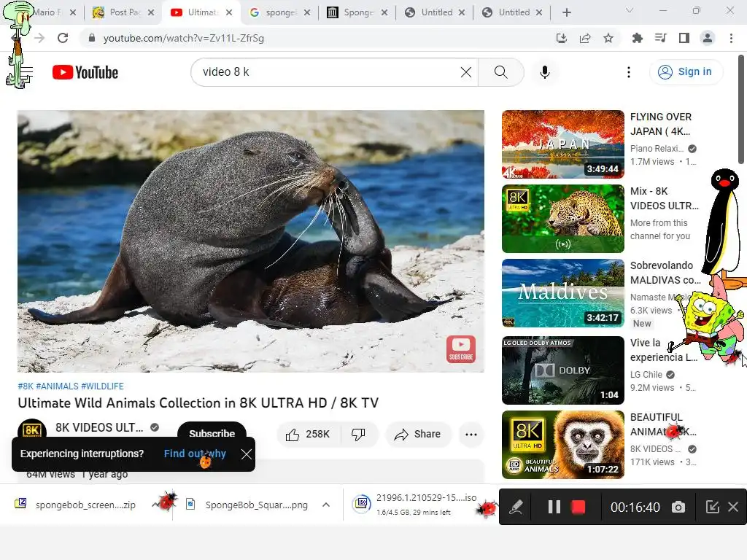Click Find out why link
The height and width of the screenshot is (560, 747).
(195, 454)
